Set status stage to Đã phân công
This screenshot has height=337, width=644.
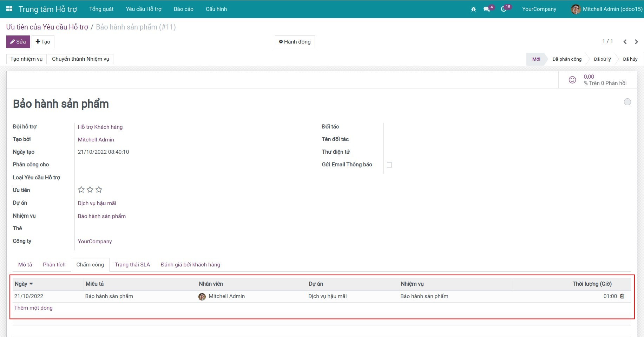567,59
